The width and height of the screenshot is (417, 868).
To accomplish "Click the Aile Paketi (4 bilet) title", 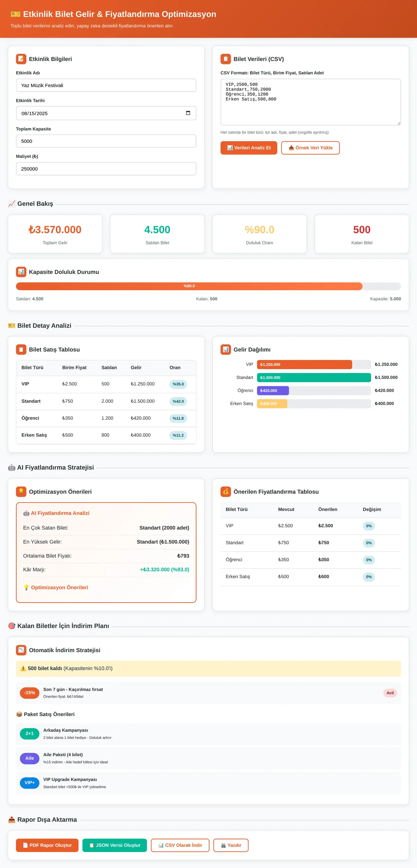I will (63, 755).
